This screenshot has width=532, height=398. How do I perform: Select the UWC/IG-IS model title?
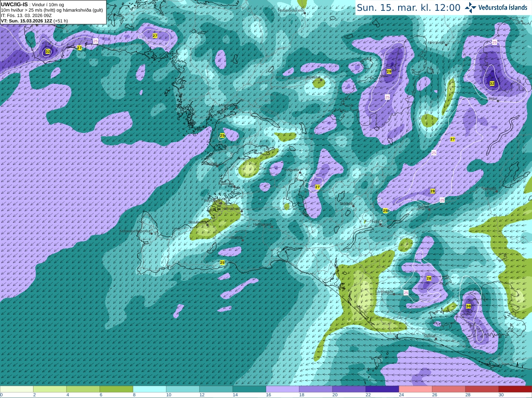coord(14,4)
